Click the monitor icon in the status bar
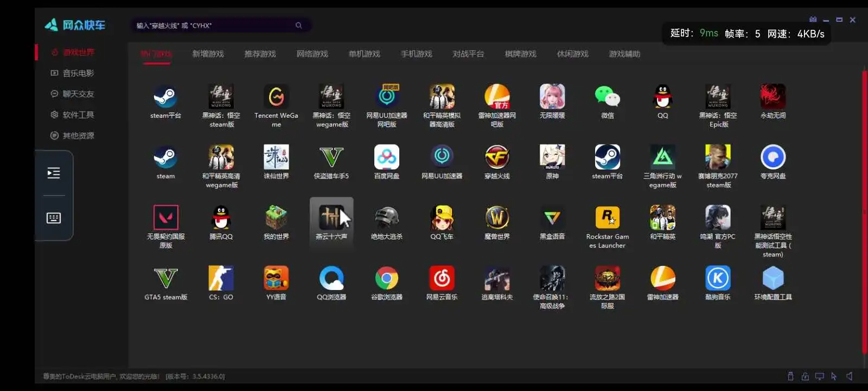The width and height of the screenshot is (868, 391). pyautogui.click(x=820, y=376)
